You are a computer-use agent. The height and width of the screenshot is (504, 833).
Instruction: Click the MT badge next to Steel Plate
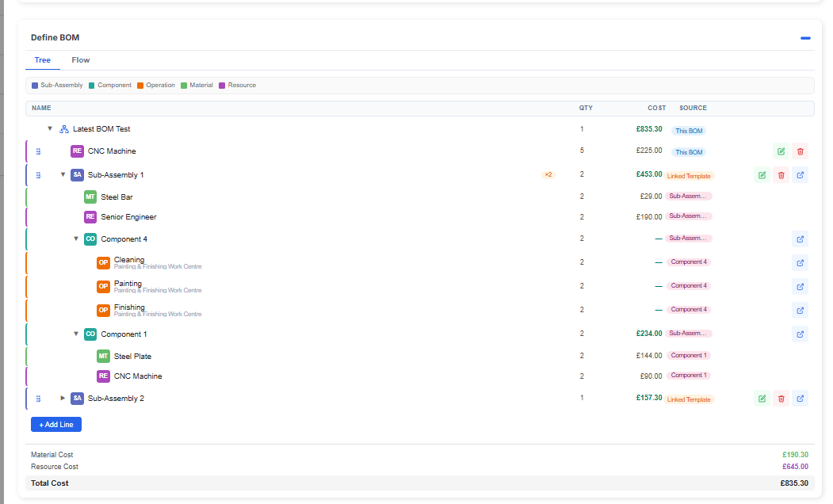[103, 356]
